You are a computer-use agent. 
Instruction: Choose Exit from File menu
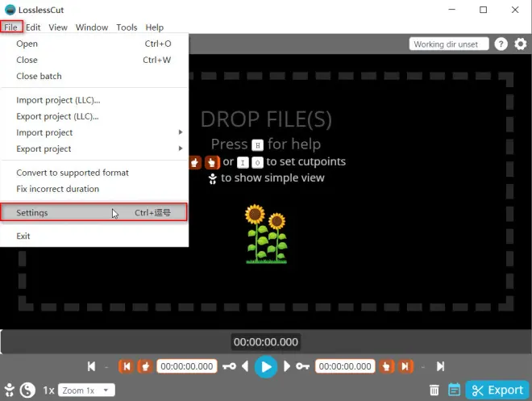94,236
